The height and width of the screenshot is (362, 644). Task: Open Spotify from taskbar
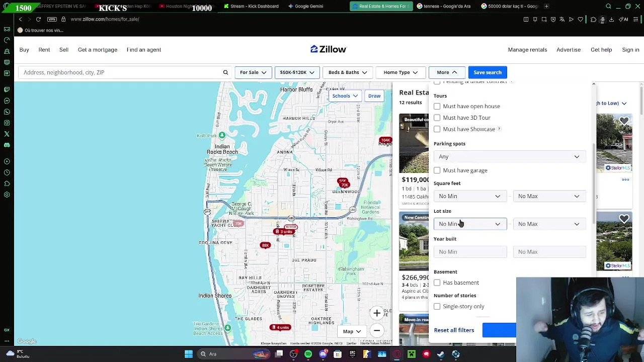(308, 354)
